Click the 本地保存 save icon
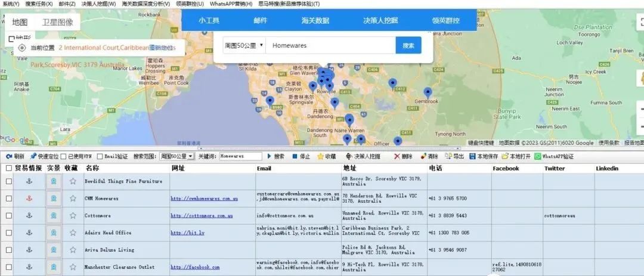 pos(472,157)
